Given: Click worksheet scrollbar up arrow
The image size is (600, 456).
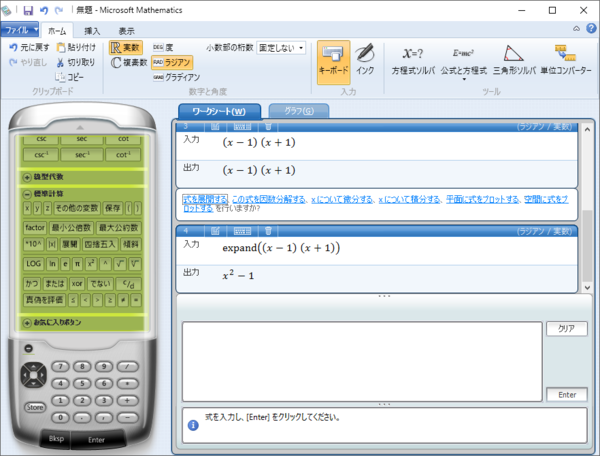Looking at the screenshot, I should point(587,130).
